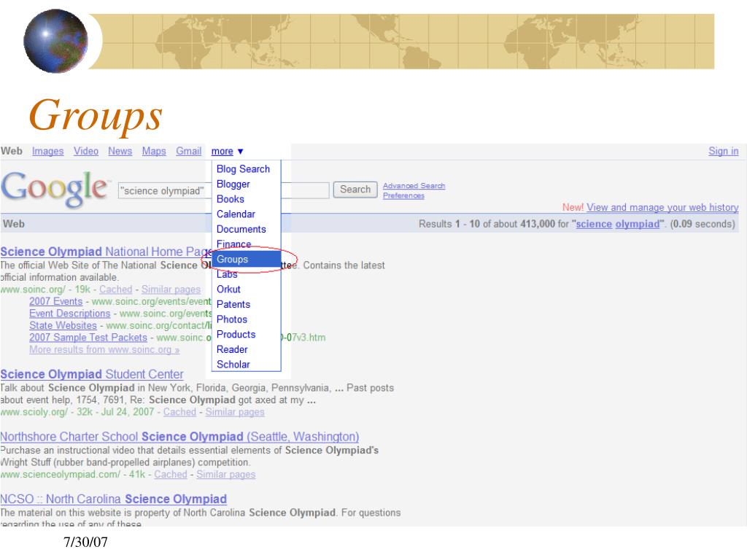Choose the highlighted Groups menu item
Screen dimensions: 747x560
pos(247,259)
